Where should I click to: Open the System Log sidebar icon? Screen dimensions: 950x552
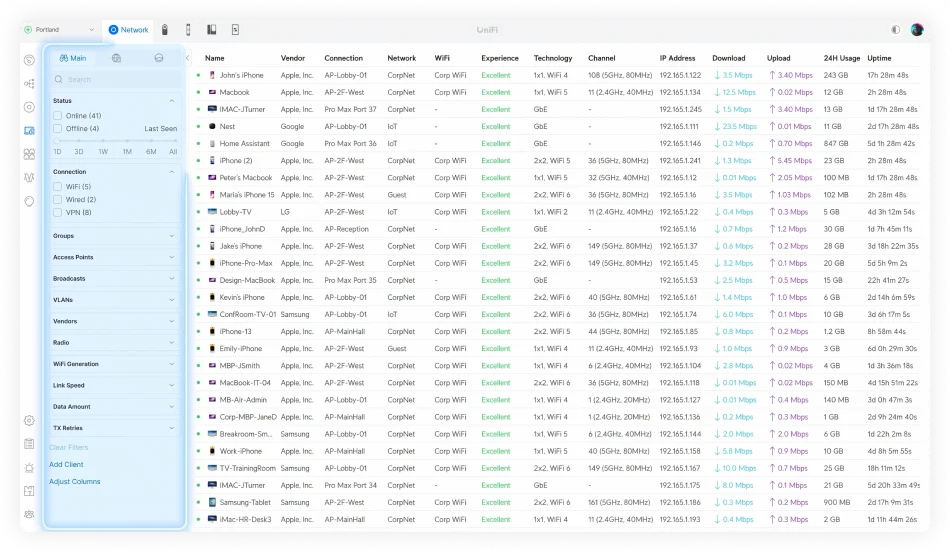[x=29, y=444]
